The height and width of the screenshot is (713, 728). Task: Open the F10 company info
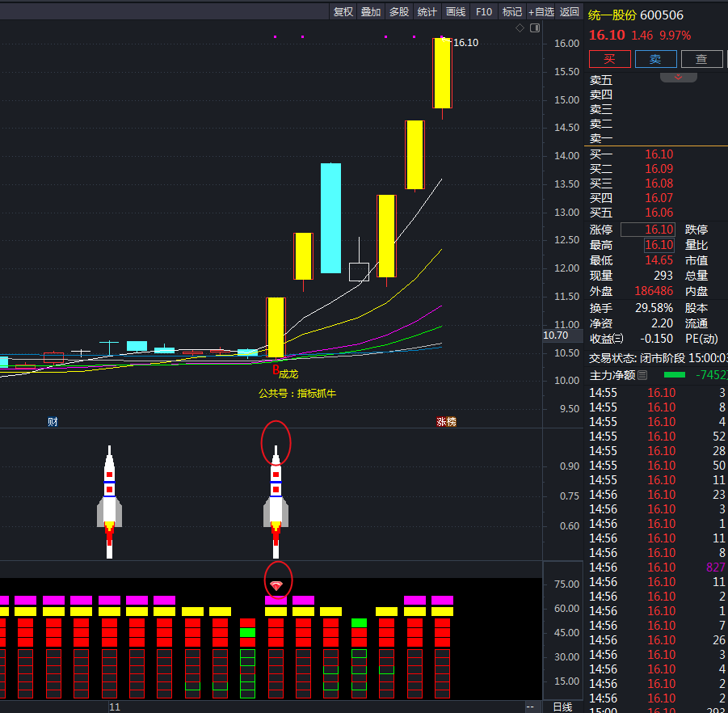click(484, 11)
